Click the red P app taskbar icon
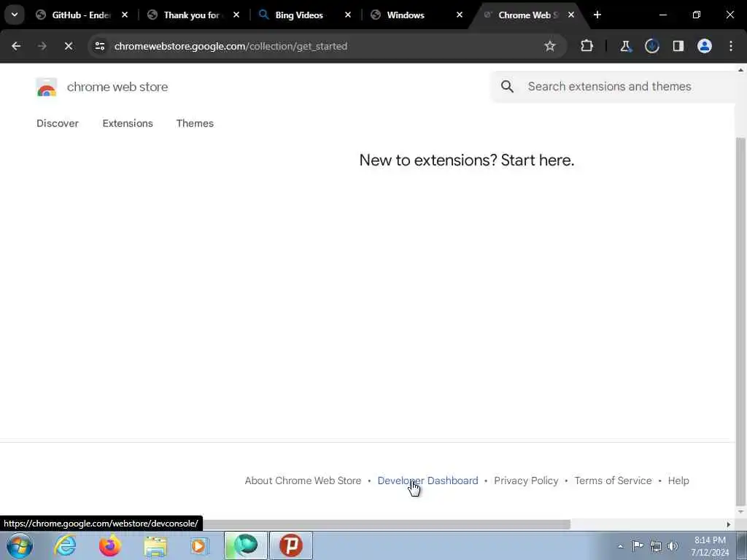Viewport: 747px width, 560px height. click(291, 545)
